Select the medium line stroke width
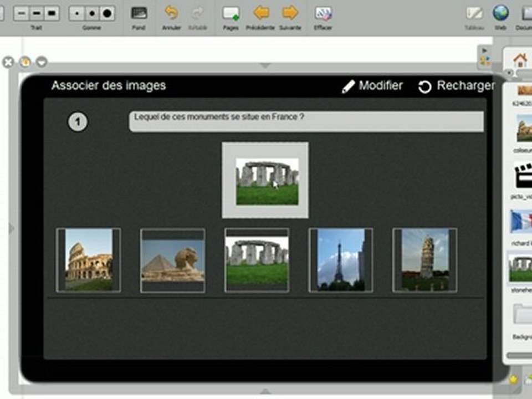532x399 pixels. (x=37, y=13)
